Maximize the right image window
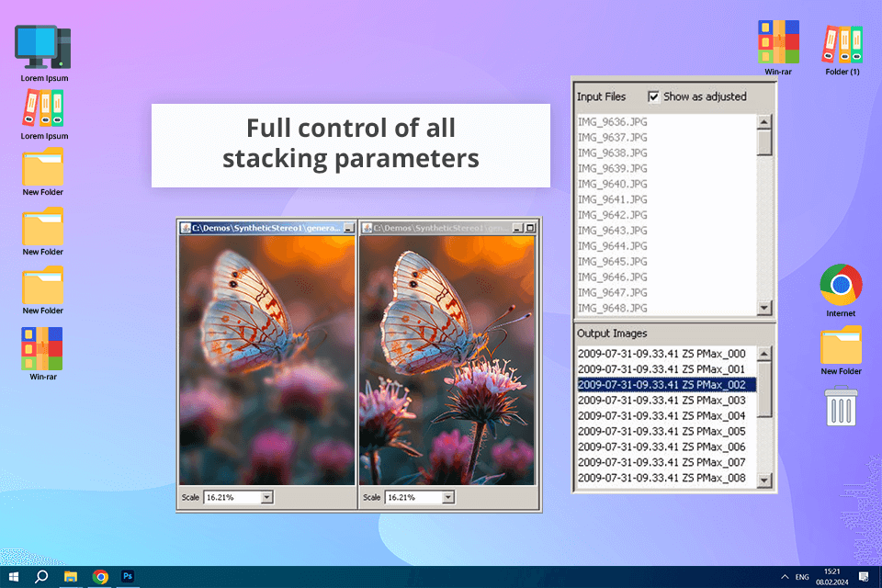 [x=530, y=228]
